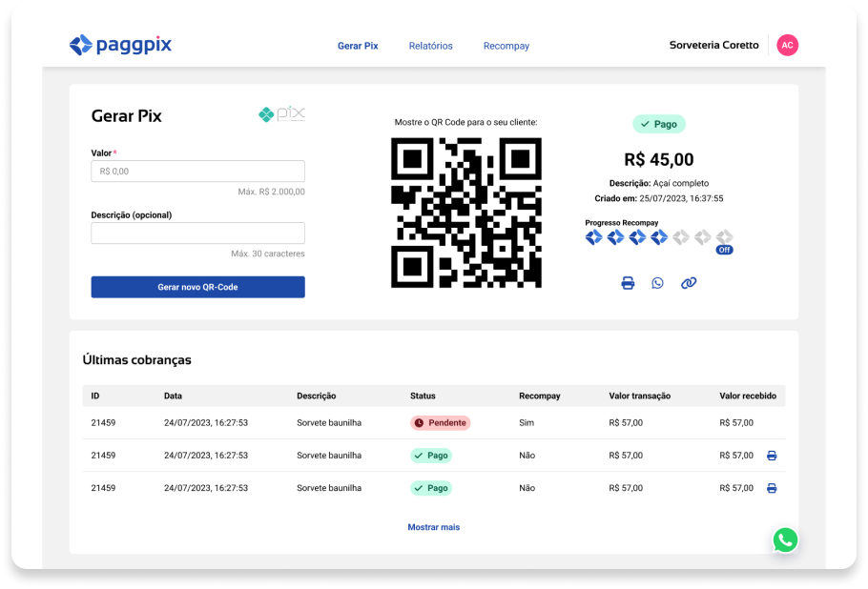Screen dimensions: 868x589
Task: Click Mostre o QR Code para o seu cliente
Action: pos(465,122)
